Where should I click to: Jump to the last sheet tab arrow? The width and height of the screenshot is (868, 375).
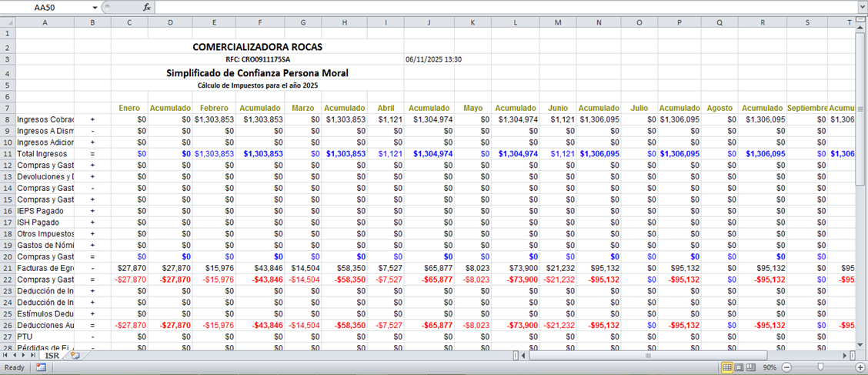point(34,356)
